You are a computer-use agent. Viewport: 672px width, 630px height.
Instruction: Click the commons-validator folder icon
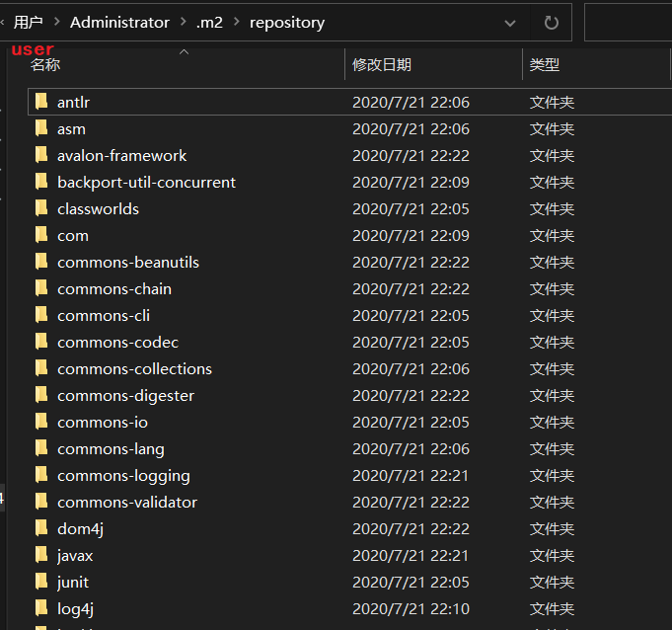41,502
